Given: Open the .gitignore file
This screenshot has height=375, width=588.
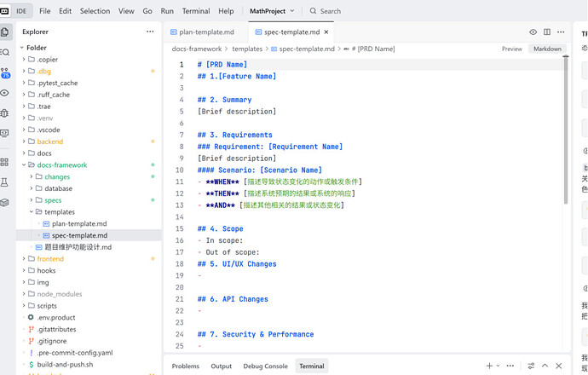Looking at the screenshot, I should coord(52,341).
